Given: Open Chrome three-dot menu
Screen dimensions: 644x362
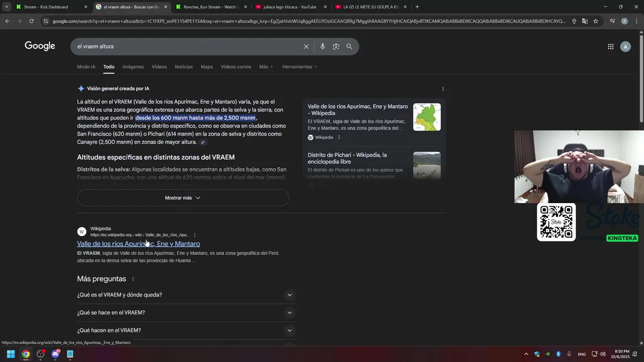Looking at the screenshot, I should [635, 21].
